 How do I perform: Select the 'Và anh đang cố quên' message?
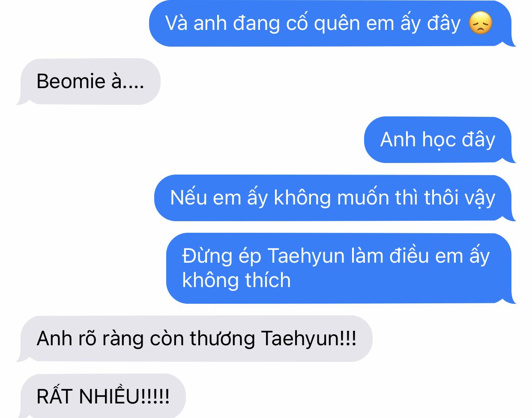[332, 23]
